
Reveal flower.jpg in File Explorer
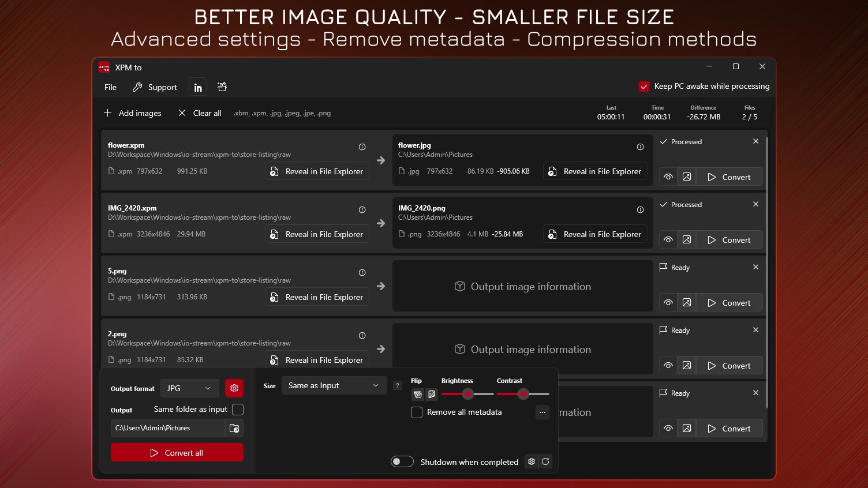(x=595, y=171)
